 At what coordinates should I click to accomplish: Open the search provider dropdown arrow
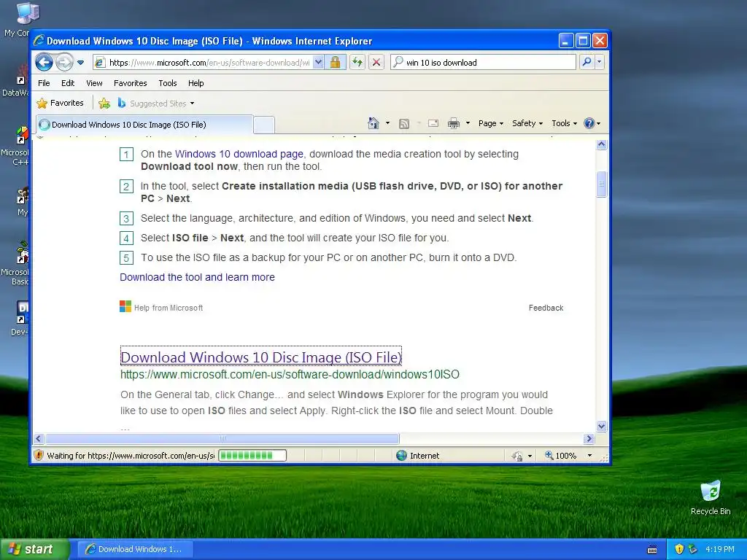600,63
